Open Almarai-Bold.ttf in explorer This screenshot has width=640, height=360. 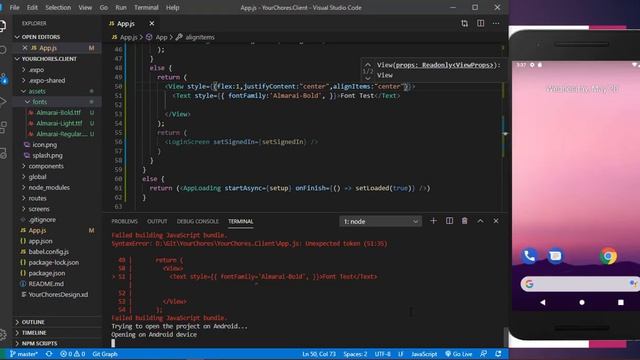tap(58, 112)
